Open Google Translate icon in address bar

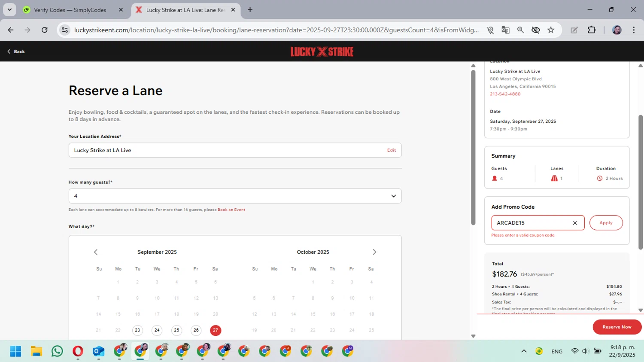point(505,30)
